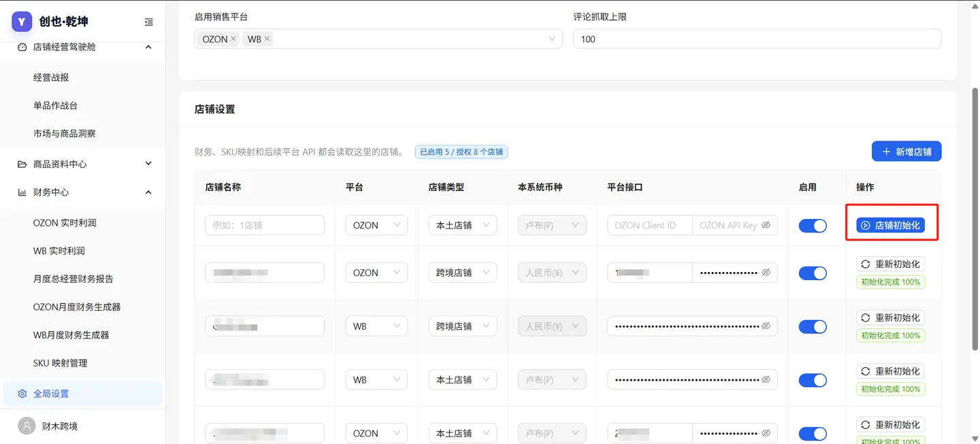980x444 pixels.
Task: Click the dashboard icon beside 店铺经营驾驶舱
Action: click(22, 47)
